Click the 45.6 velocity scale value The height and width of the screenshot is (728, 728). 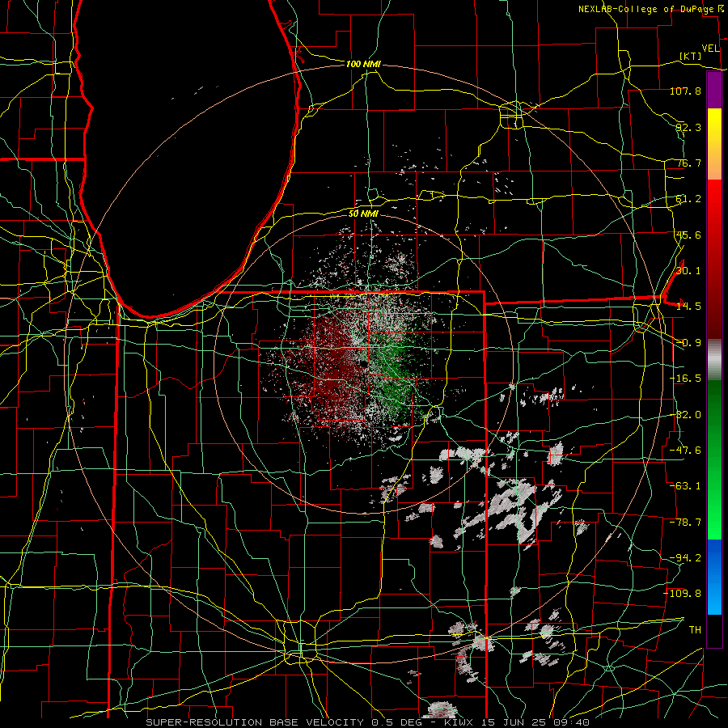(688, 235)
